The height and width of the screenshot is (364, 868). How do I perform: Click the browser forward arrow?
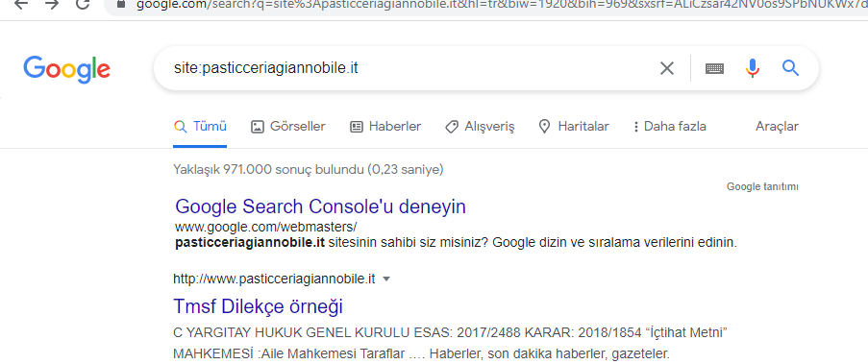click(52, 4)
